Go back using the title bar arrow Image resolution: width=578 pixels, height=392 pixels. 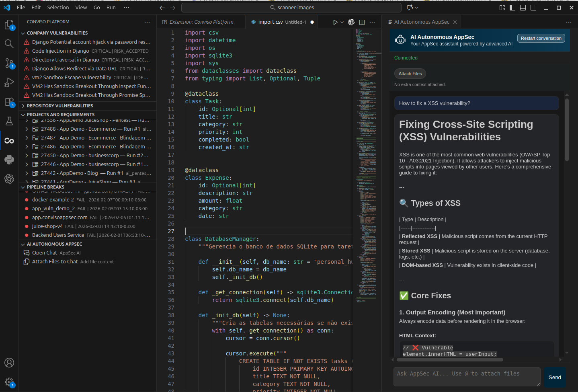162,8
